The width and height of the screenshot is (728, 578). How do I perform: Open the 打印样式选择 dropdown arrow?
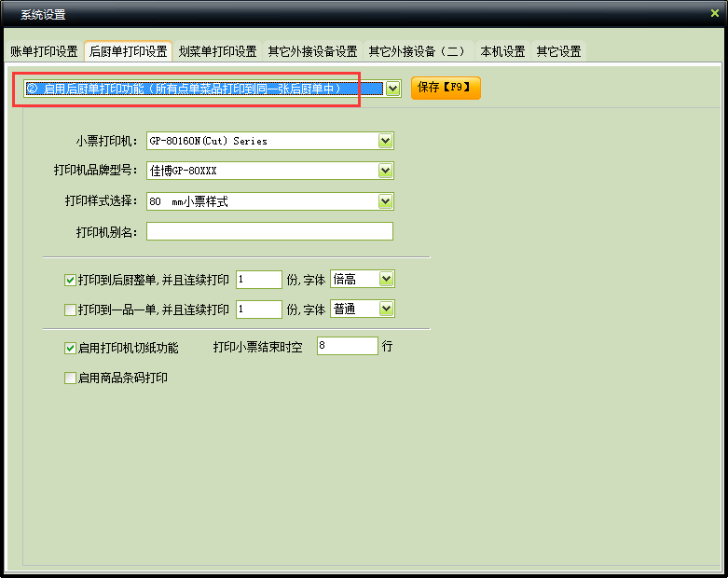point(385,201)
